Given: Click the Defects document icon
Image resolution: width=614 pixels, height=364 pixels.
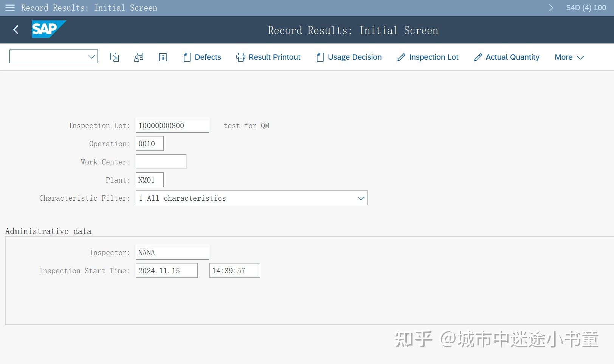Looking at the screenshot, I should [187, 57].
